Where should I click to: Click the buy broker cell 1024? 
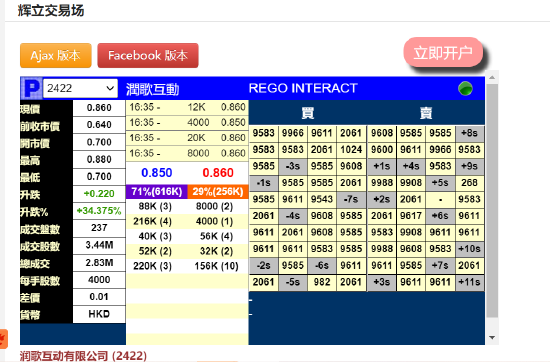click(351, 150)
